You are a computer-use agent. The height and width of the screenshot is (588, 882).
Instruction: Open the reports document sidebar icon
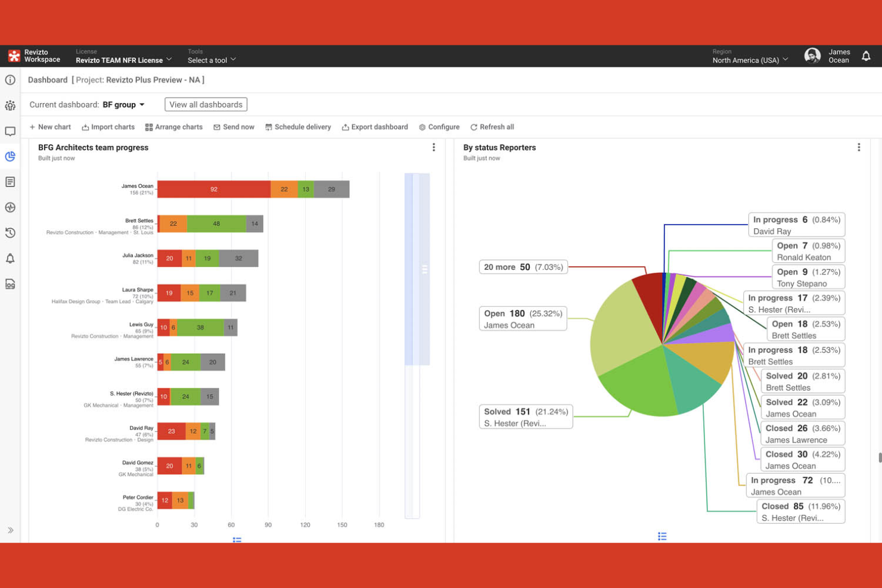point(10,182)
